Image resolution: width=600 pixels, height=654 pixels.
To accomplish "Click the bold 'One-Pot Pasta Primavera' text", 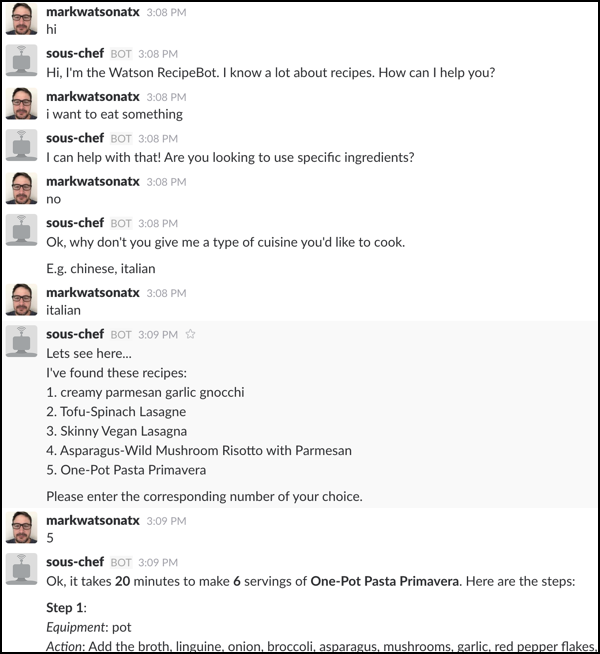I will [384, 581].
